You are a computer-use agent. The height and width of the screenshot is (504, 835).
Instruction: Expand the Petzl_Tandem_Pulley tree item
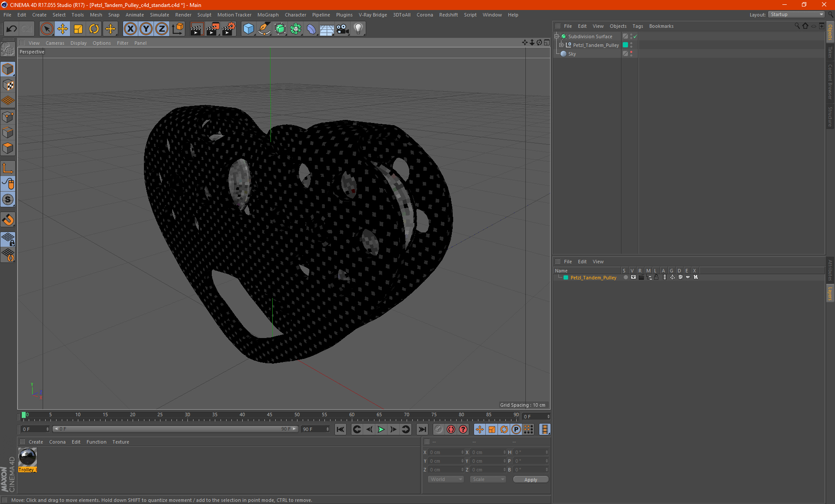click(x=561, y=45)
